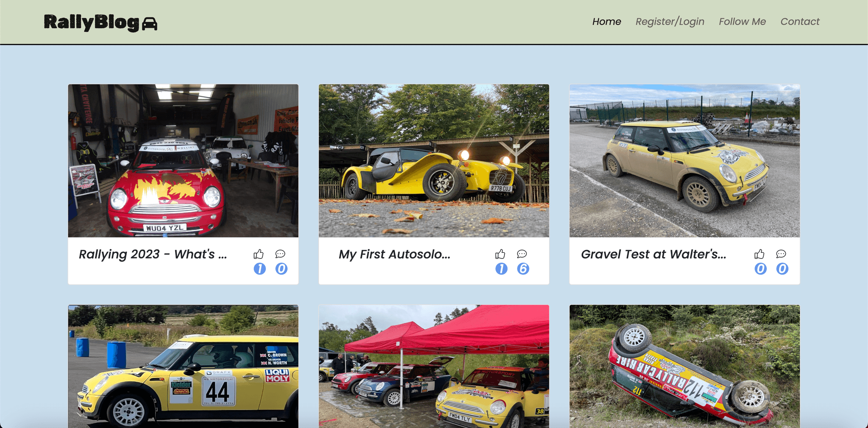Open the 'Rallying 2023 - What's ...' post title
Screen dimensions: 868x428
click(x=153, y=254)
